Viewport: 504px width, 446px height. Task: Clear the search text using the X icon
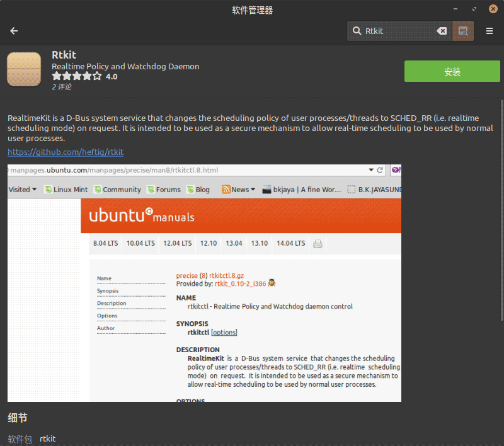442,30
